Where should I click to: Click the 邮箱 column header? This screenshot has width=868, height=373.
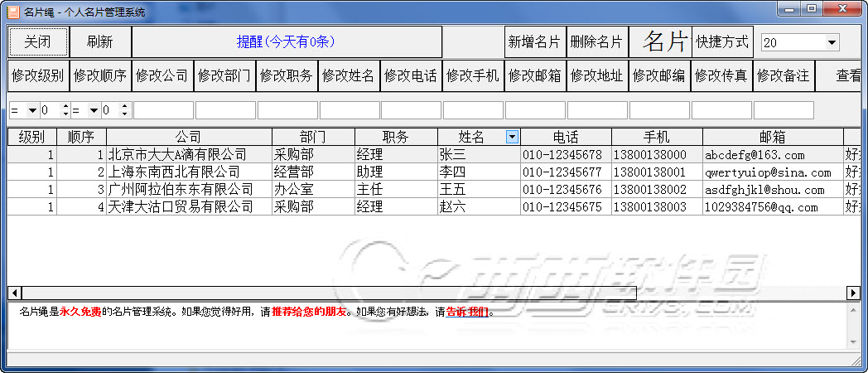pyautogui.click(x=773, y=137)
